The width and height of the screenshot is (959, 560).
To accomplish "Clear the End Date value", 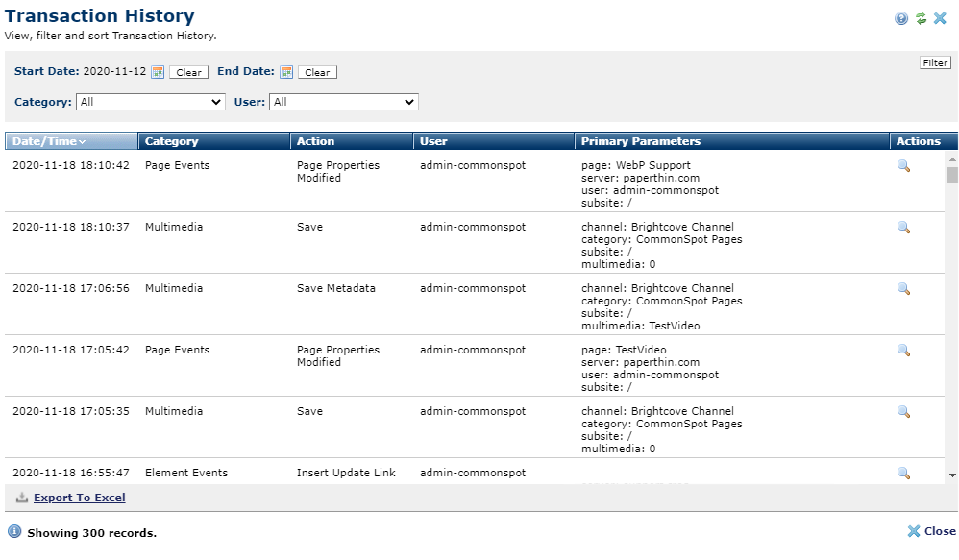I will click(x=317, y=72).
